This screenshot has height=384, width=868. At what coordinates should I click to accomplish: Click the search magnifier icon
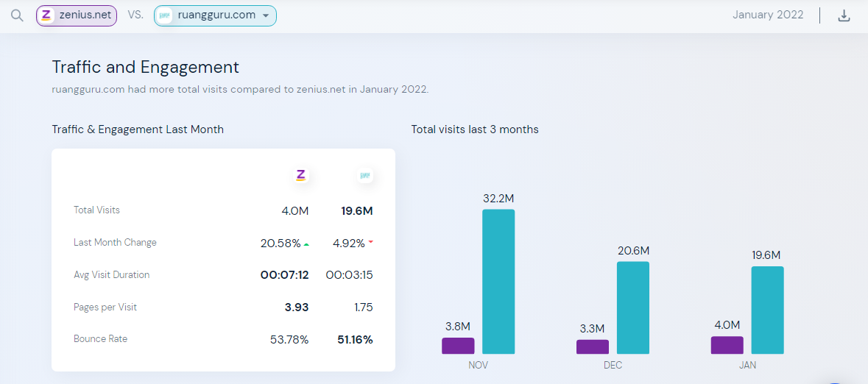17,15
